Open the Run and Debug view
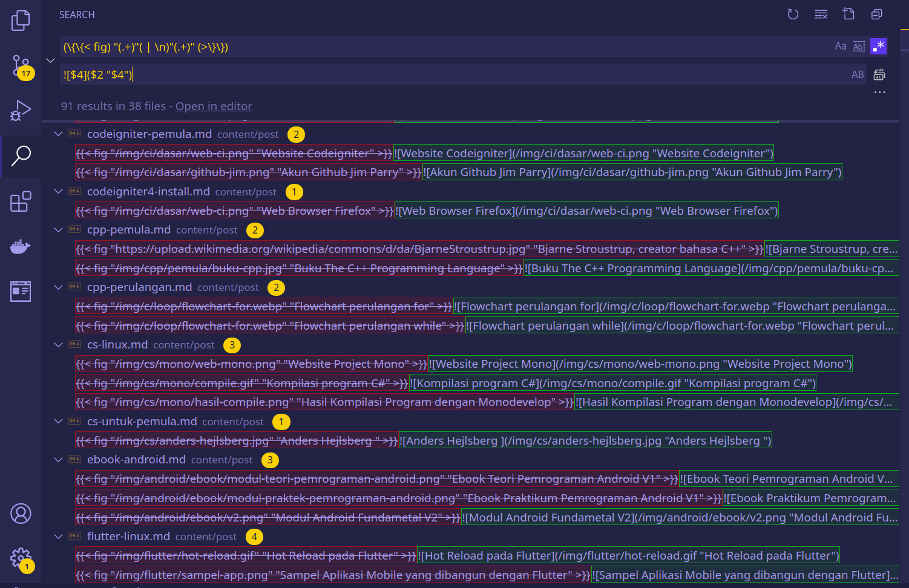909x588 pixels. [21, 110]
